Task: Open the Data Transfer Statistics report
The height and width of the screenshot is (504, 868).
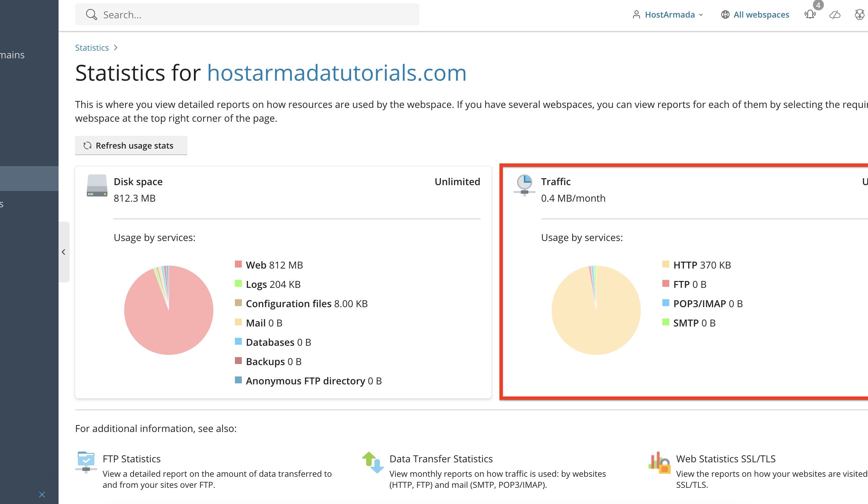Action: (441, 459)
